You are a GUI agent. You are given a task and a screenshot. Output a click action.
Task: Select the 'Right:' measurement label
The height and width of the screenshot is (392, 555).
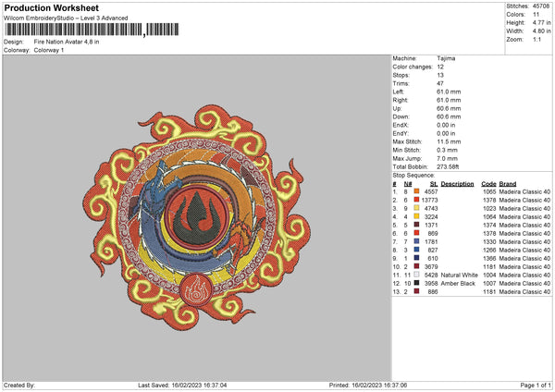click(x=400, y=100)
